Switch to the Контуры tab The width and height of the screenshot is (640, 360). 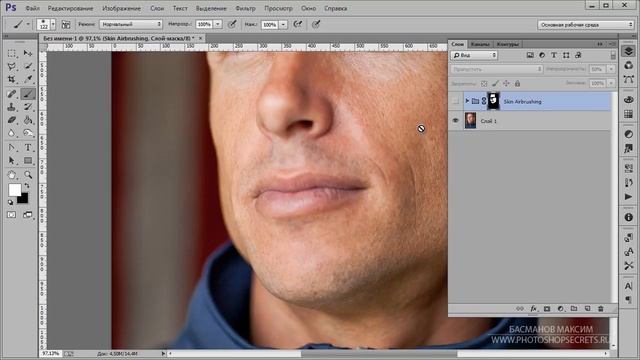(x=507, y=44)
